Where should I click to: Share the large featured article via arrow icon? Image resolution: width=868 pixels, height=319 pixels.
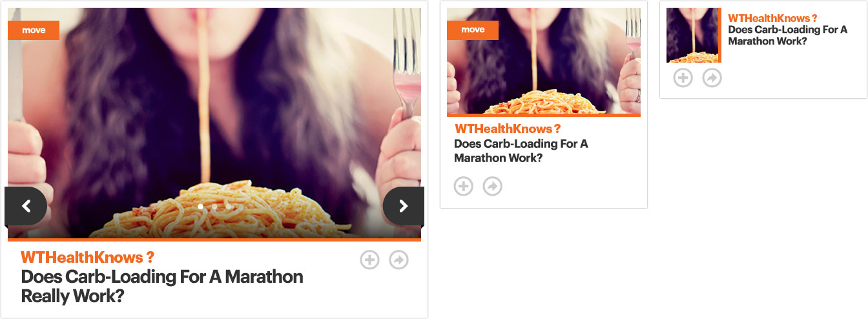click(399, 260)
